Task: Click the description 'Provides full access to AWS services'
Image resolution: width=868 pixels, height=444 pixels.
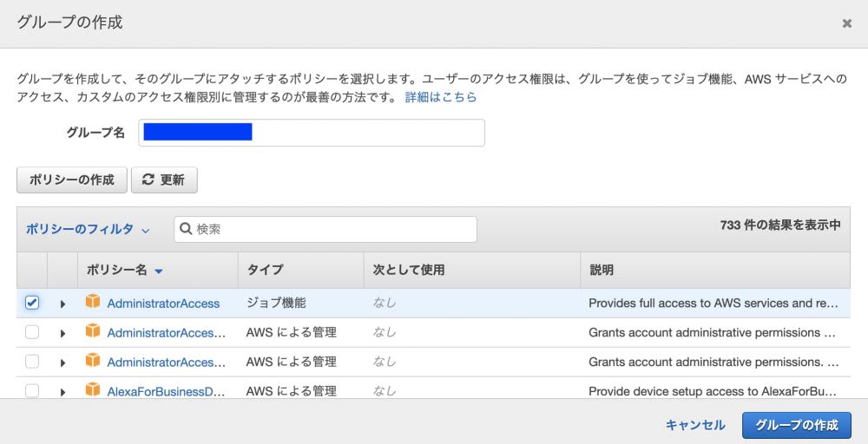Action: pos(713,303)
